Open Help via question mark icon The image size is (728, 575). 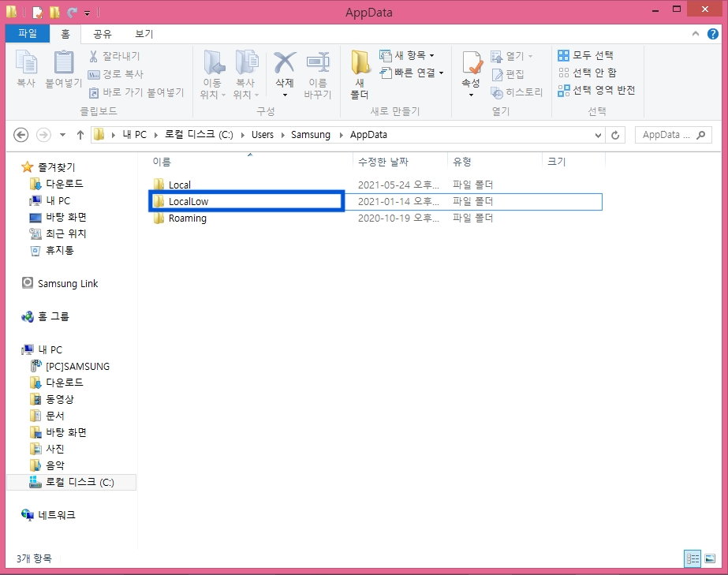(713, 33)
